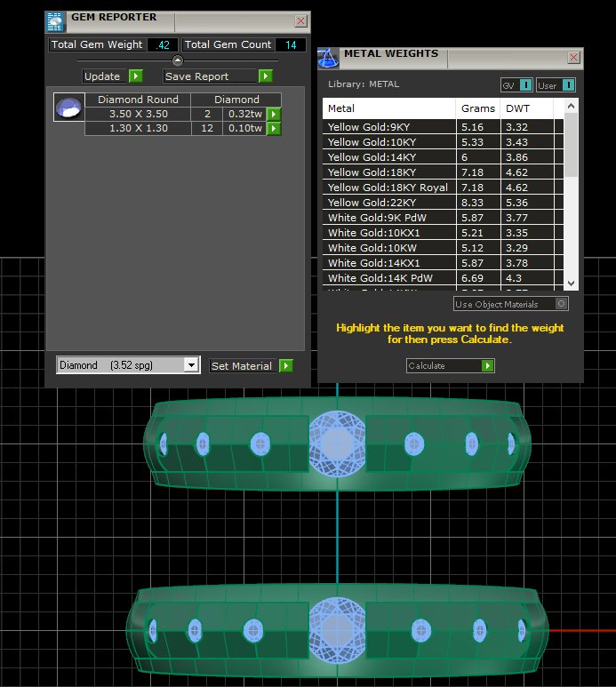
Task: Select the White Gold:10KX1 row
Action: 443,233
